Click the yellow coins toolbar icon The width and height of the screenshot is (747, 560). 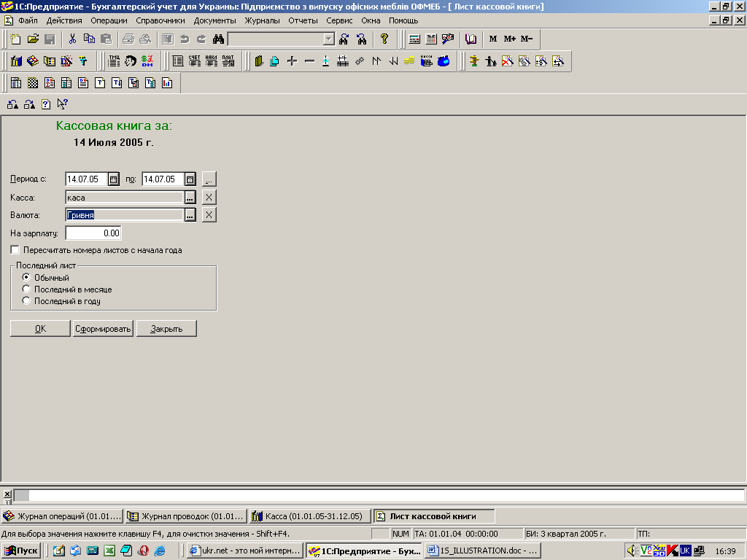pos(409,61)
